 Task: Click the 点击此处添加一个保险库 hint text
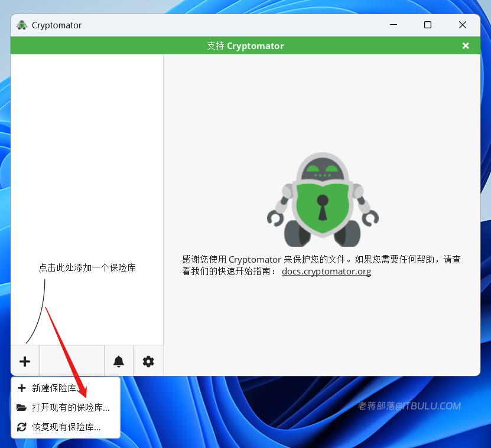pos(87,268)
